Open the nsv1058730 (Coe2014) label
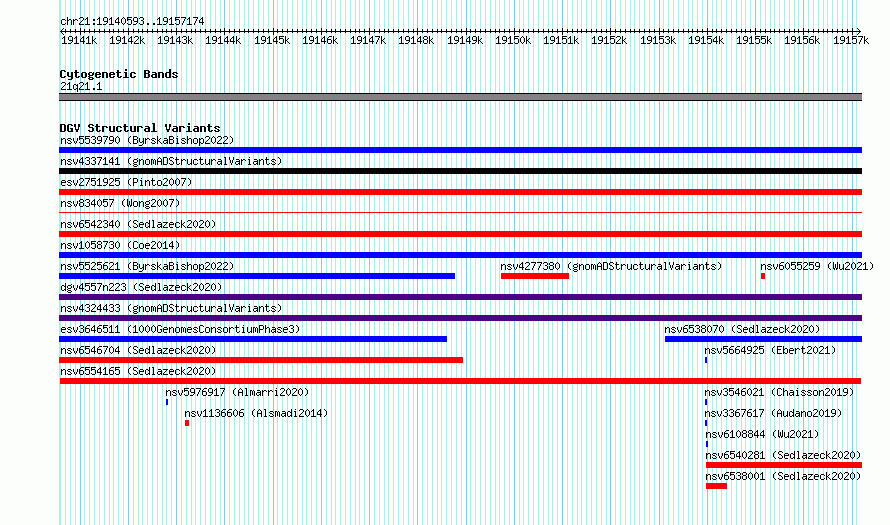The height and width of the screenshot is (525, 890). 120,245
